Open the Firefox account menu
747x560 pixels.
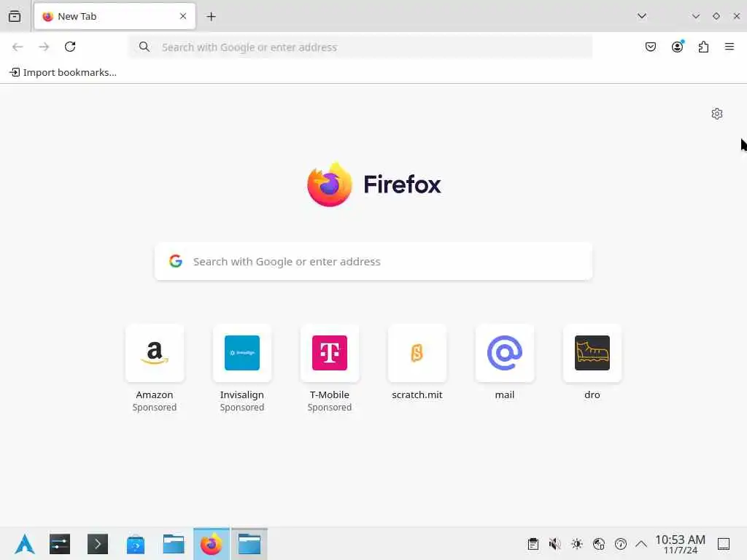[677, 47]
